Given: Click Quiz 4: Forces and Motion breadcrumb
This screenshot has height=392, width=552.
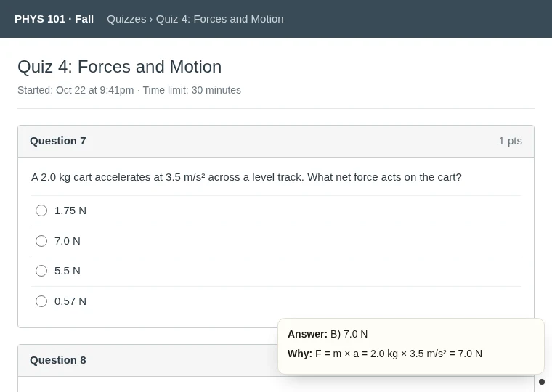Looking at the screenshot, I should pyautogui.click(x=219, y=19).
